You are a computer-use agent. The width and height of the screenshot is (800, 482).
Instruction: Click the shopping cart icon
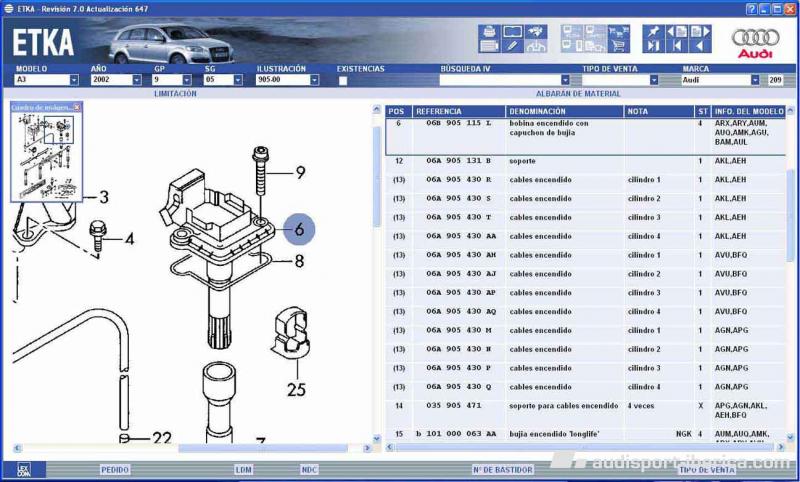tap(619, 46)
